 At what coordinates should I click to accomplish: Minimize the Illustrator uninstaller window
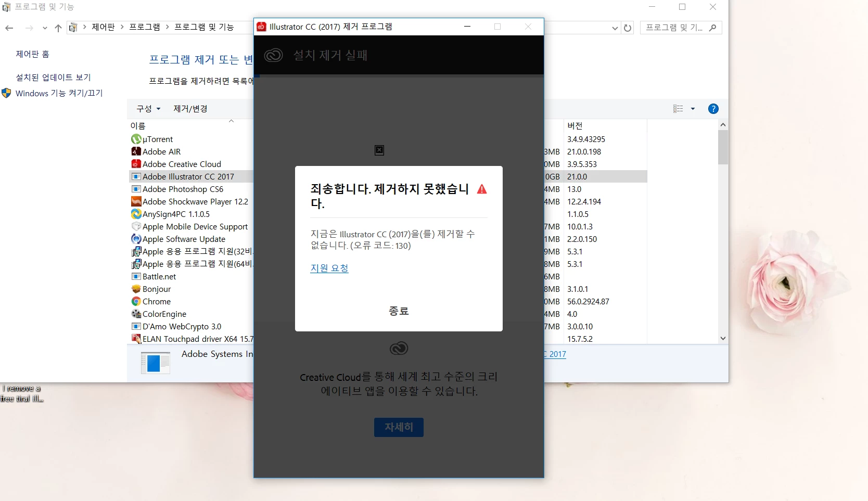(467, 27)
